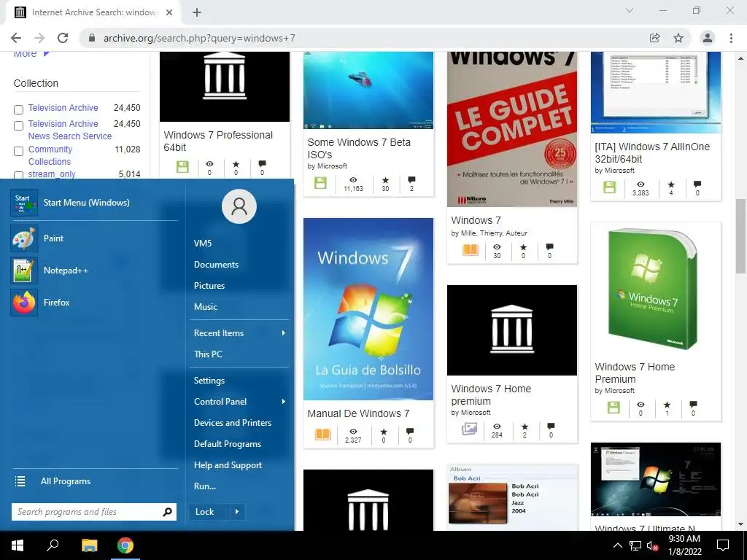Click the software disk icon under Some Windows 7 Beta ISO's
The height and width of the screenshot is (560, 747).
point(321,183)
